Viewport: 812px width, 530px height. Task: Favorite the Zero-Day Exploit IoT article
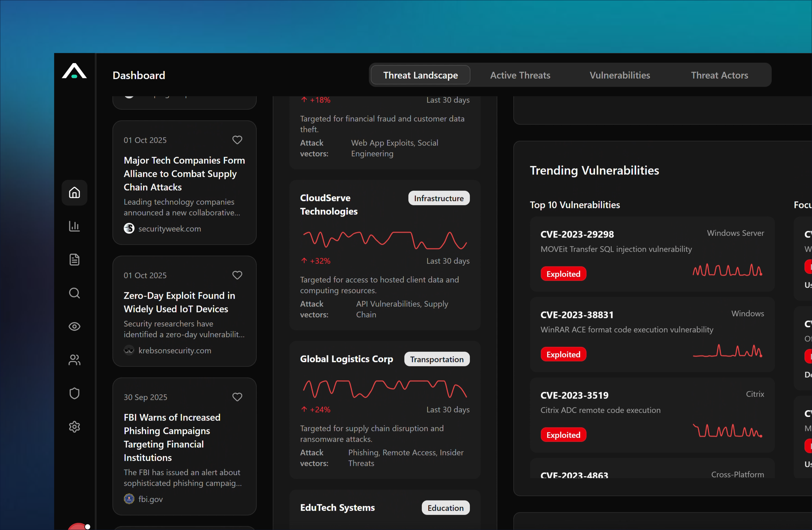237,275
